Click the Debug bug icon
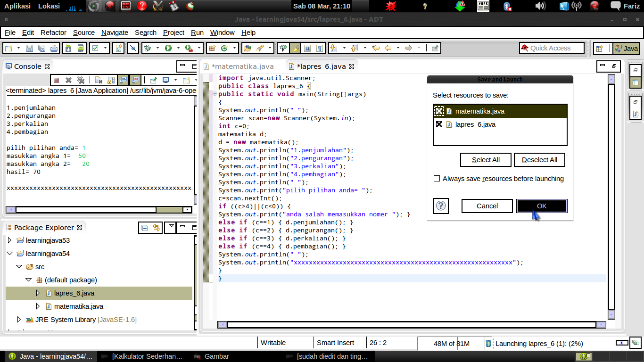Screen dimensions: 644x362 point(148,48)
